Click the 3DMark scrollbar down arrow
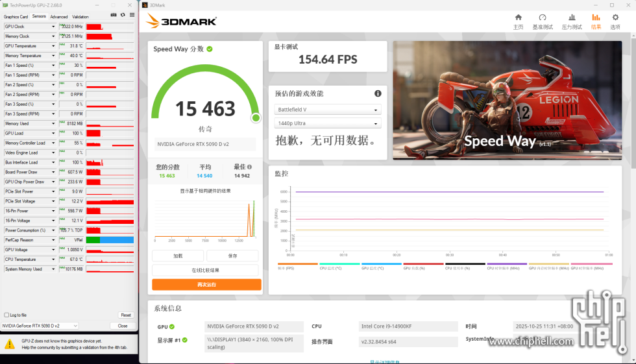636x364 pixels. click(633, 360)
